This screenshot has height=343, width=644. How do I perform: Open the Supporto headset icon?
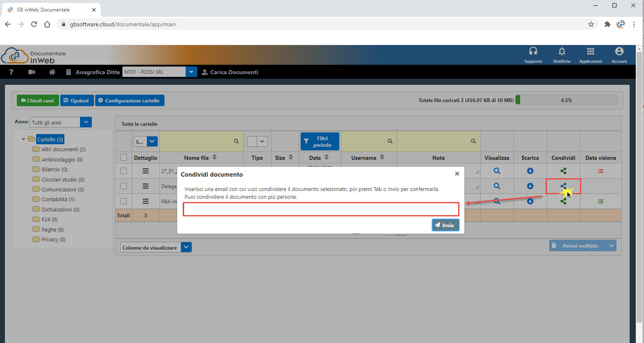pyautogui.click(x=533, y=51)
